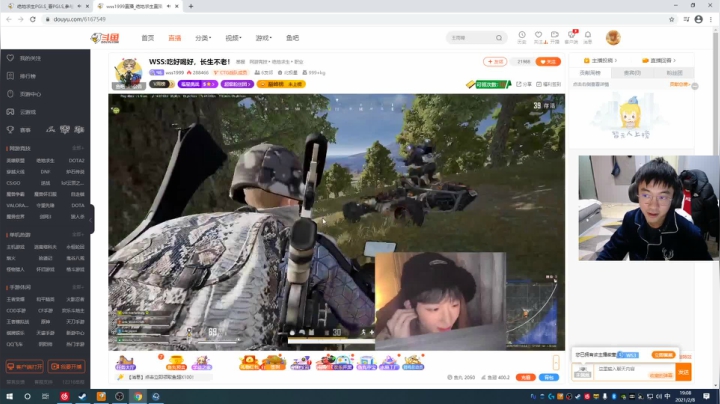The image size is (720, 404).
Task: Click the yellow 巅峰榜 badge
Action: click(x=281, y=84)
